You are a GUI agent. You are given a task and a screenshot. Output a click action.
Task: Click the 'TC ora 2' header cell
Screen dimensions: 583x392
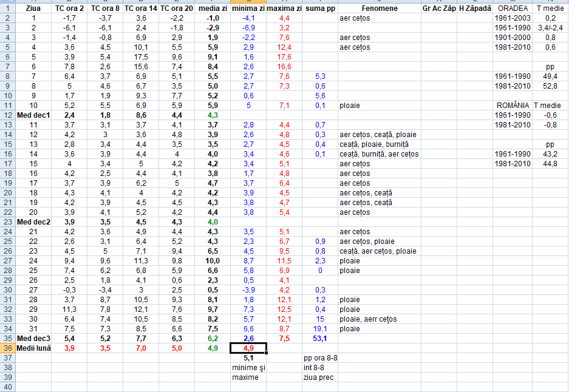[x=69, y=8]
